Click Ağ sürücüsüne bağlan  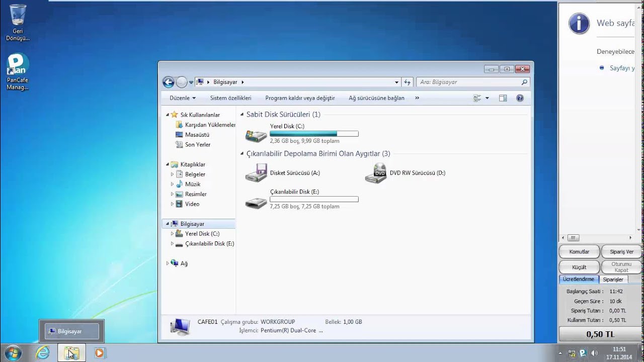(x=376, y=98)
